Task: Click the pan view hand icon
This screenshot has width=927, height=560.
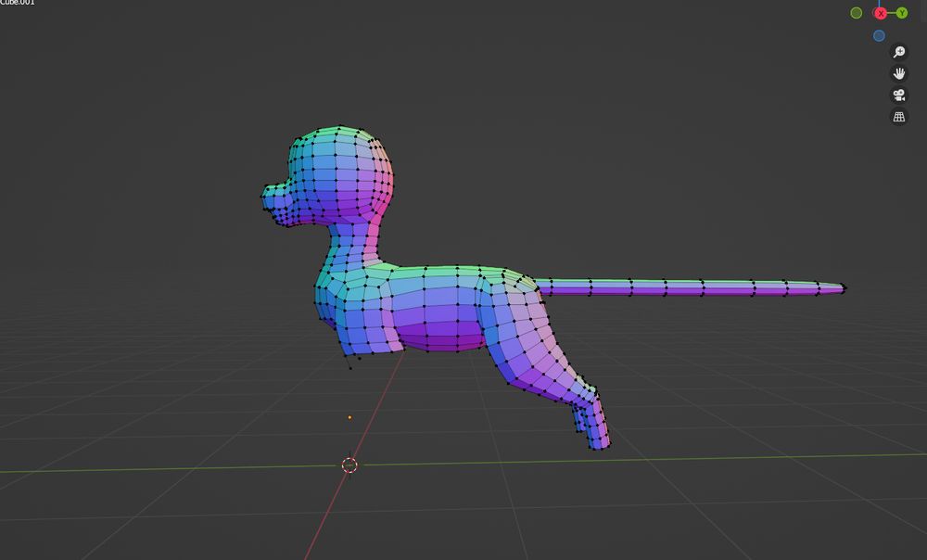Action: click(898, 73)
